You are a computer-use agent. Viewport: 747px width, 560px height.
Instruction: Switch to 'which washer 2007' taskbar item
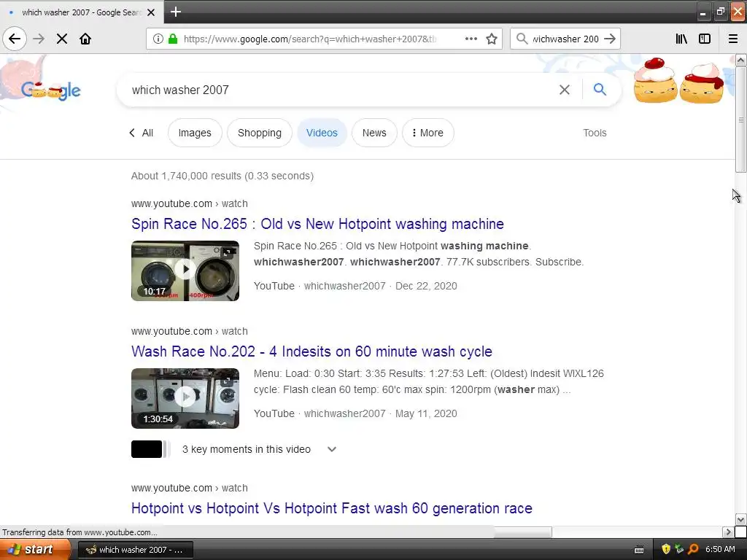click(135, 550)
